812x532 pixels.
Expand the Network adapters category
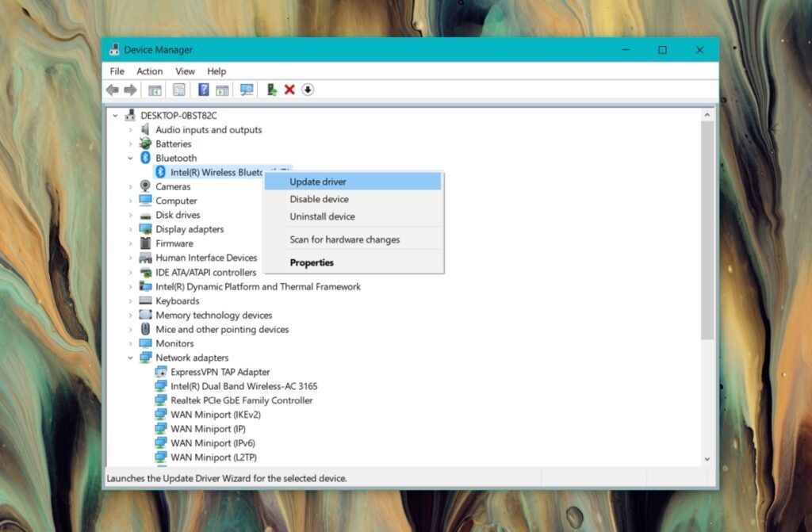point(132,358)
